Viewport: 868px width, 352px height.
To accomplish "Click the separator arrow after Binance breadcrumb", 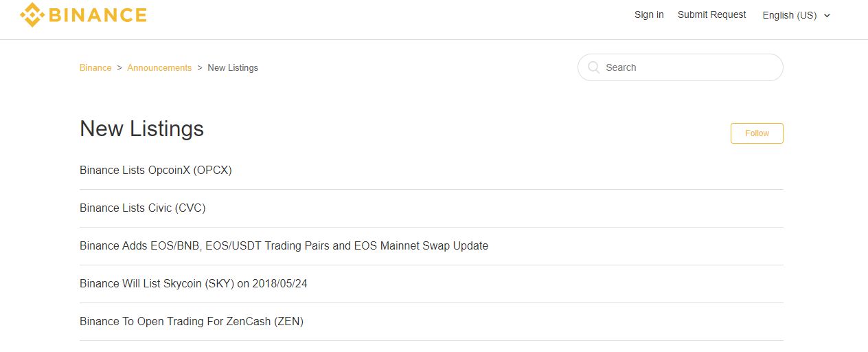I will pyautogui.click(x=119, y=67).
